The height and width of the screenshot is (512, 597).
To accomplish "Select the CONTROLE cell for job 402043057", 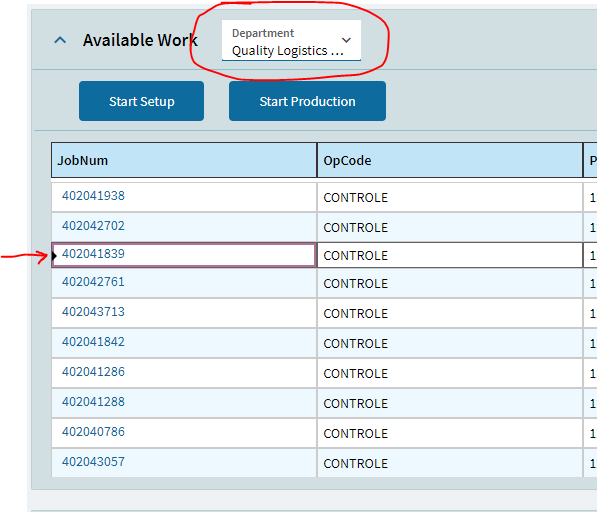I will [x=450, y=463].
